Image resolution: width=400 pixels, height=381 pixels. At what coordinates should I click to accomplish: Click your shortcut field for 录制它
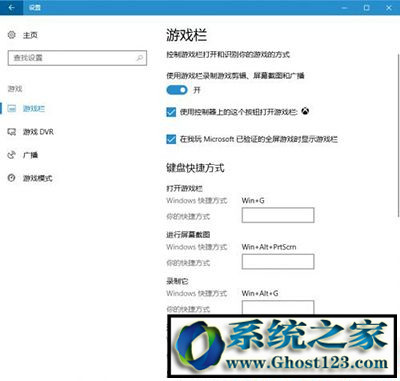(278, 307)
